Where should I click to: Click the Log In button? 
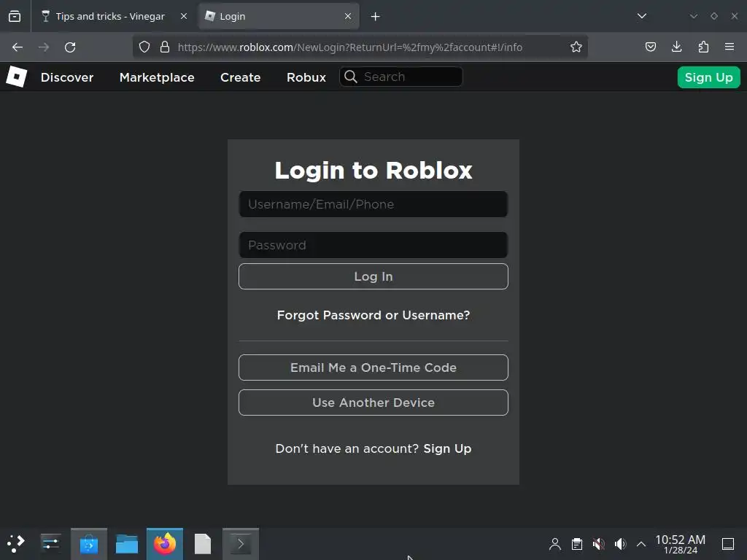(373, 276)
